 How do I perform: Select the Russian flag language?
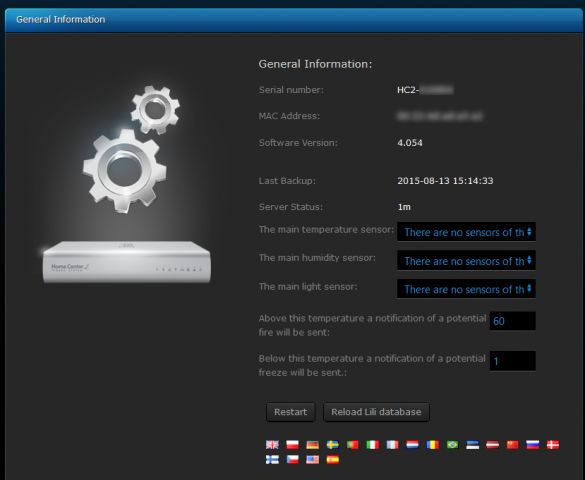(533, 445)
